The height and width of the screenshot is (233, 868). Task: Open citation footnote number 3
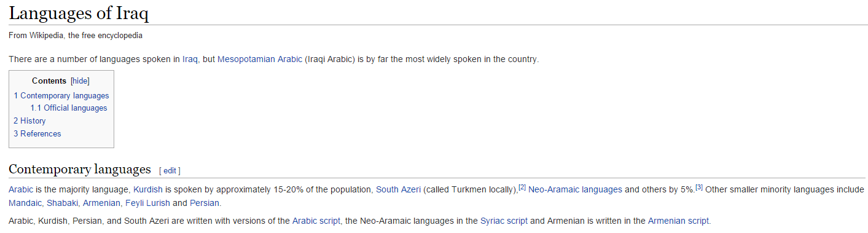(x=699, y=188)
